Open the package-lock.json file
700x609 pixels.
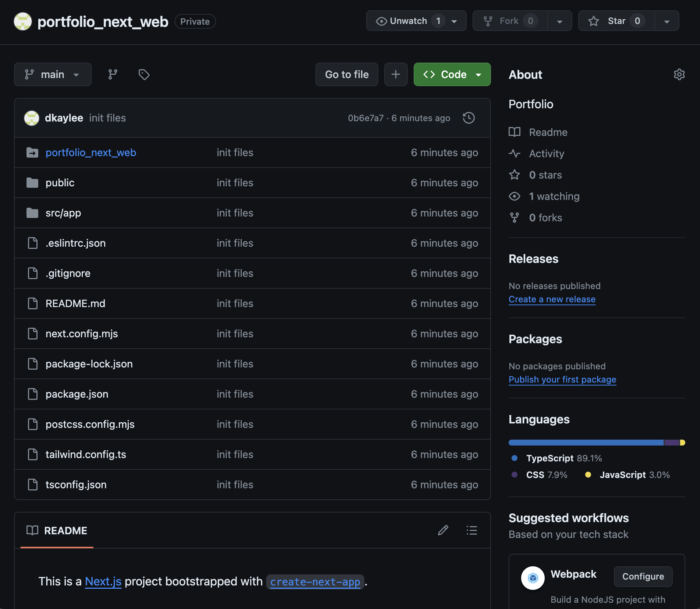[x=89, y=364]
